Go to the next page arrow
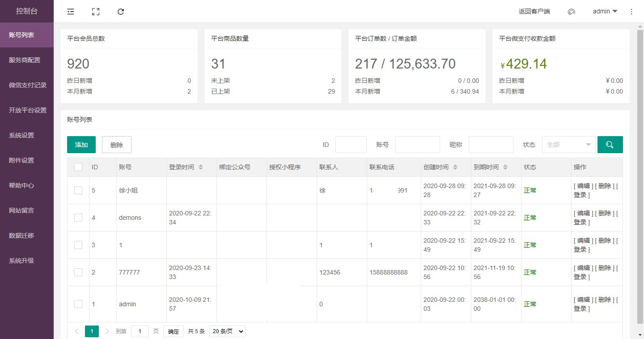Screen dimensions: 644x339 click(x=107, y=331)
